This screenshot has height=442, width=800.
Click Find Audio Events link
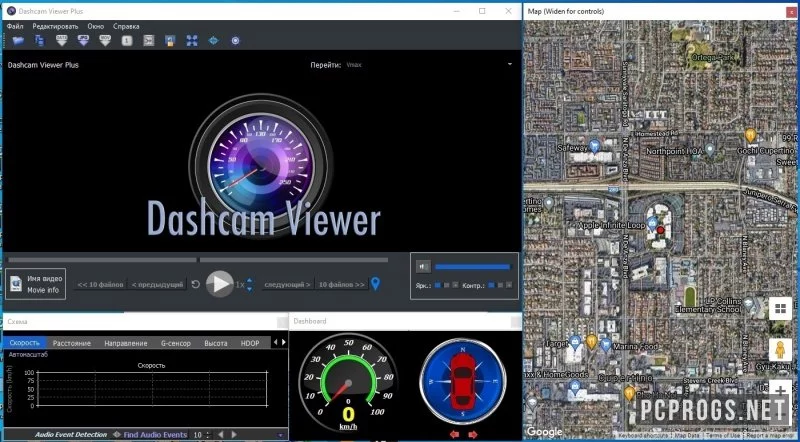click(x=155, y=435)
